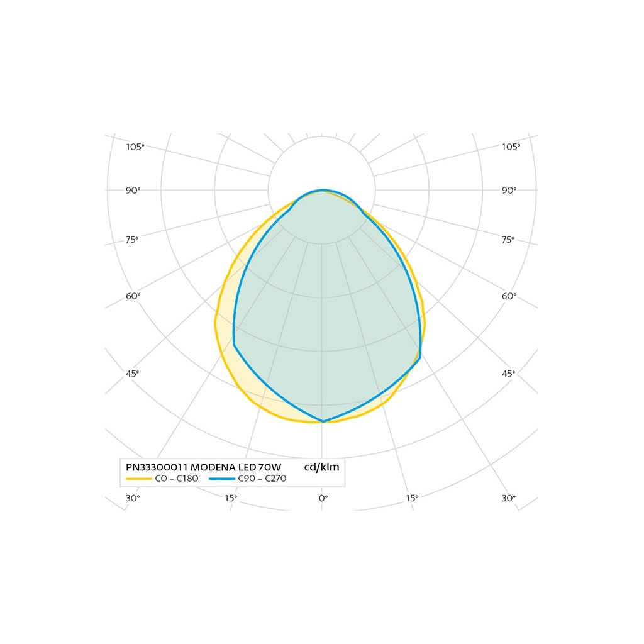Click the C90 – C270 legend label
644x644 pixels.
pyautogui.click(x=262, y=479)
